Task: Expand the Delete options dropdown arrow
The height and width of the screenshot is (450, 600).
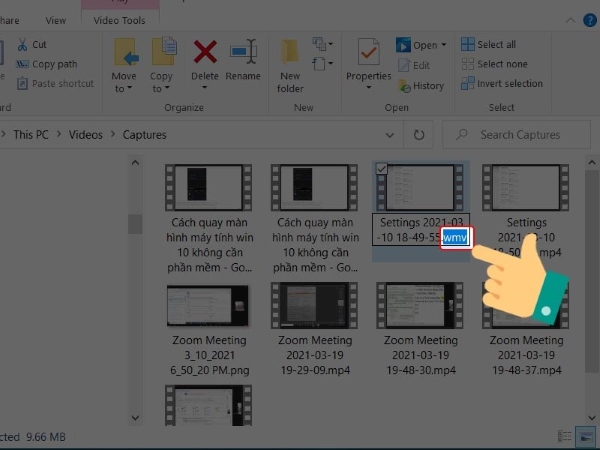Action: pos(205,88)
